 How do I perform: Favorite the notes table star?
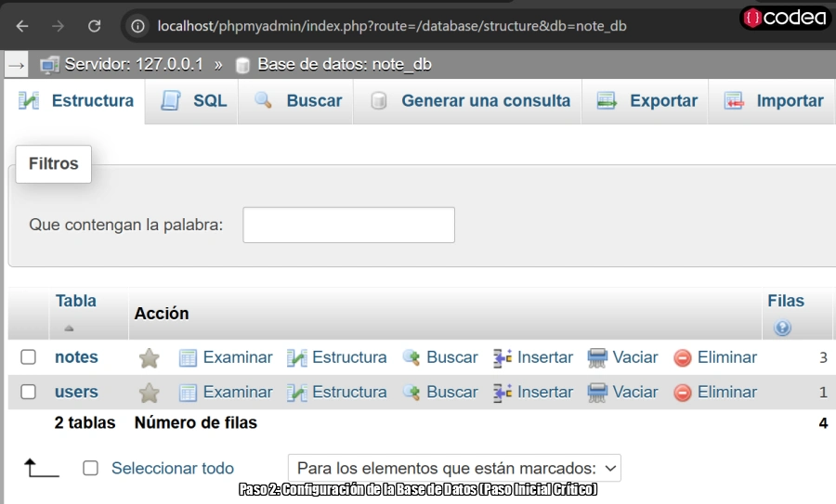coord(150,358)
